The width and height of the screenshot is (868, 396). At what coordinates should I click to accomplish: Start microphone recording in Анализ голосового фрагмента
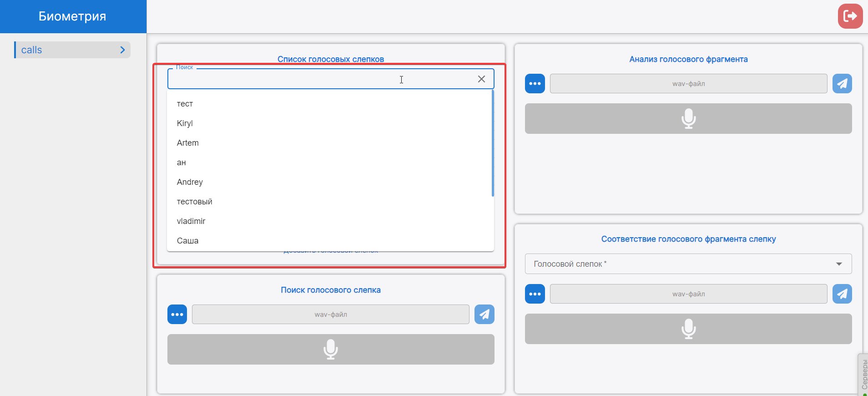point(688,118)
